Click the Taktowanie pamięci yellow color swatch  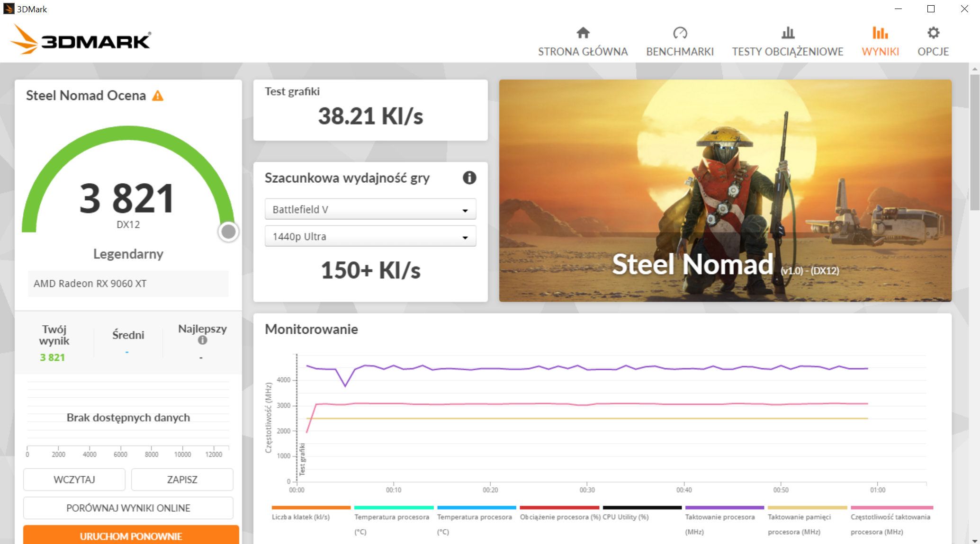tap(807, 508)
